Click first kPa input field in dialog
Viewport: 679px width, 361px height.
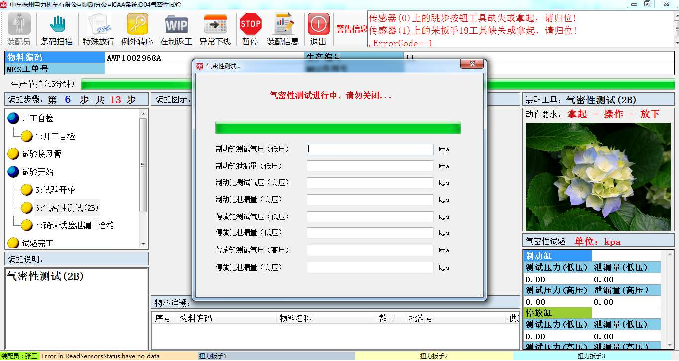click(370, 149)
